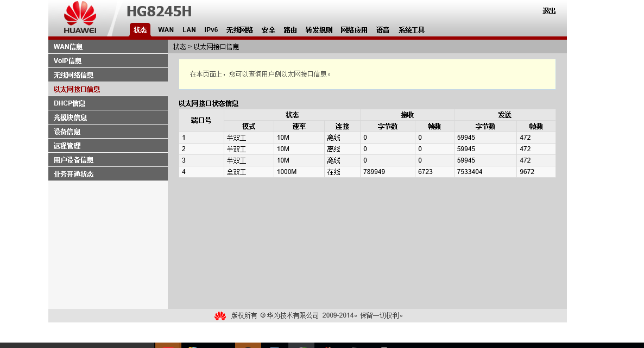644x348 pixels.
Task: Open 光模块信息 in the sidebar
Action: [x=108, y=117]
